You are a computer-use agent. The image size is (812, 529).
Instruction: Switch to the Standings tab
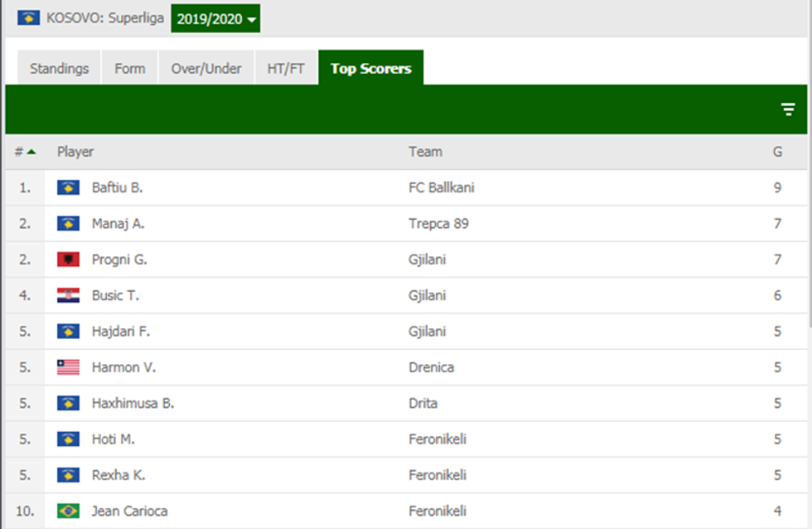[x=59, y=69]
